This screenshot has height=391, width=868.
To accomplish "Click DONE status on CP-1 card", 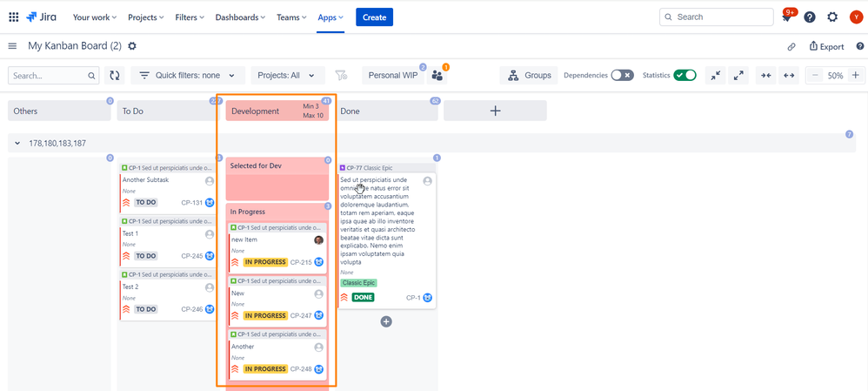I will click(x=364, y=297).
